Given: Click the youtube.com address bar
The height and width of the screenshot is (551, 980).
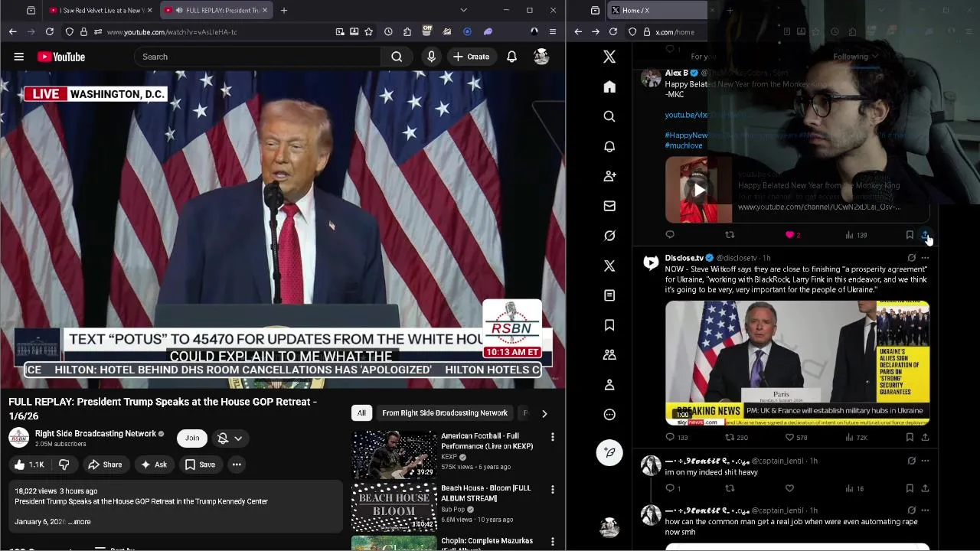Looking at the screenshot, I should tap(214, 31).
